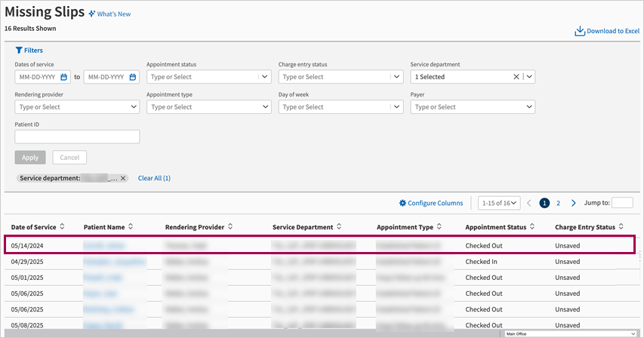Open Configure Columns gear settings
644x338 pixels.
(x=402, y=203)
